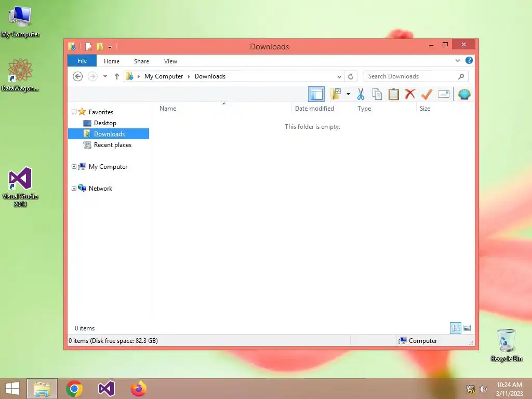Expand My Computer tree node

pyautogui.click(x=74, y=167)
